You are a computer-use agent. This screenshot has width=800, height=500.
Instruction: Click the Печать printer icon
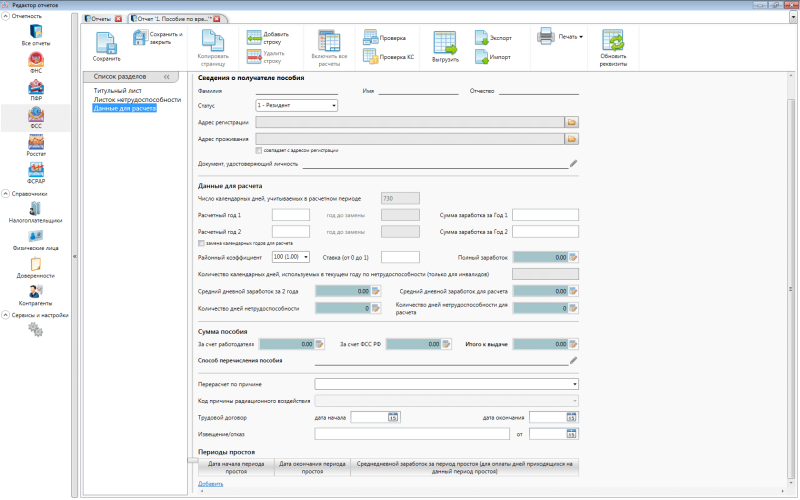pos(546,36)
